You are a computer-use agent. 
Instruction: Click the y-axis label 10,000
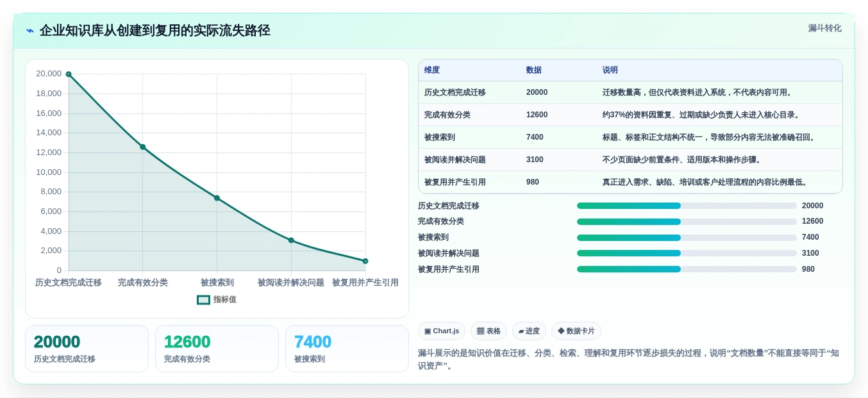[49, 172]
